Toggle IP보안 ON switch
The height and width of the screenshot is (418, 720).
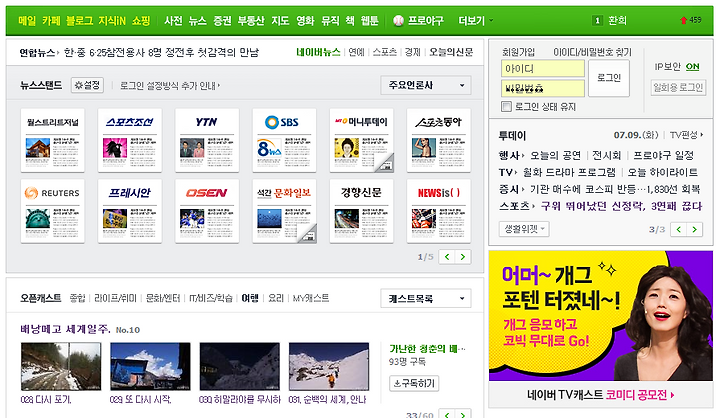pyautogui.click(x=692, y=67)
